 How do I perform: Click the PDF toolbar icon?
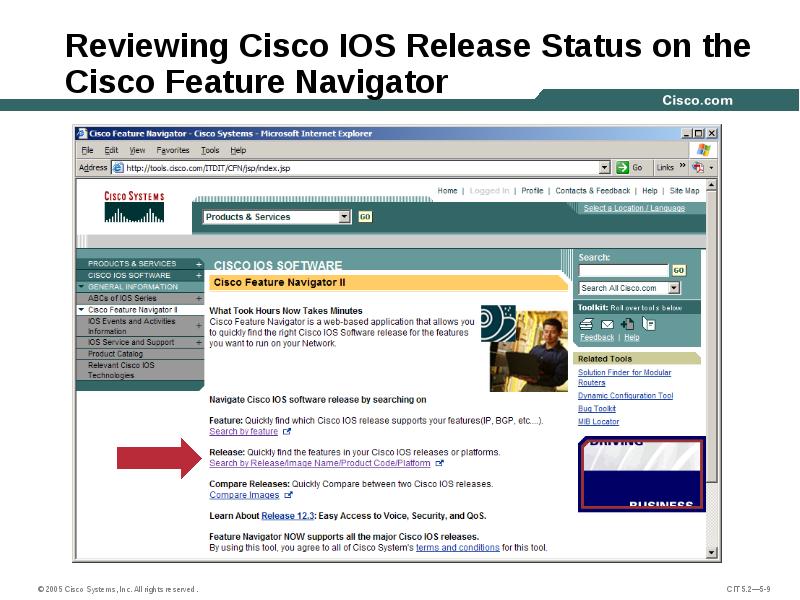point(697,167)
